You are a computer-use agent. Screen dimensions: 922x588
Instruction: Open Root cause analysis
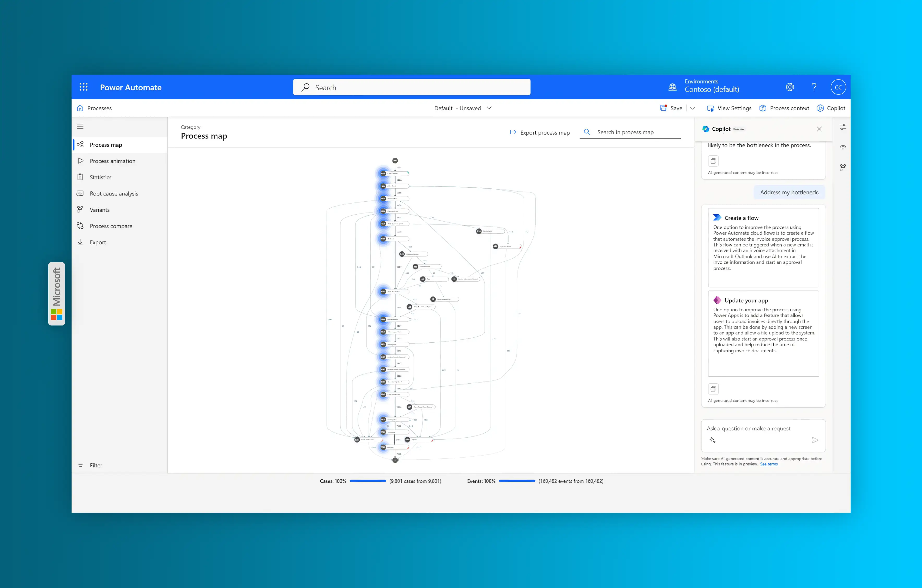click(x=114, y=193)
